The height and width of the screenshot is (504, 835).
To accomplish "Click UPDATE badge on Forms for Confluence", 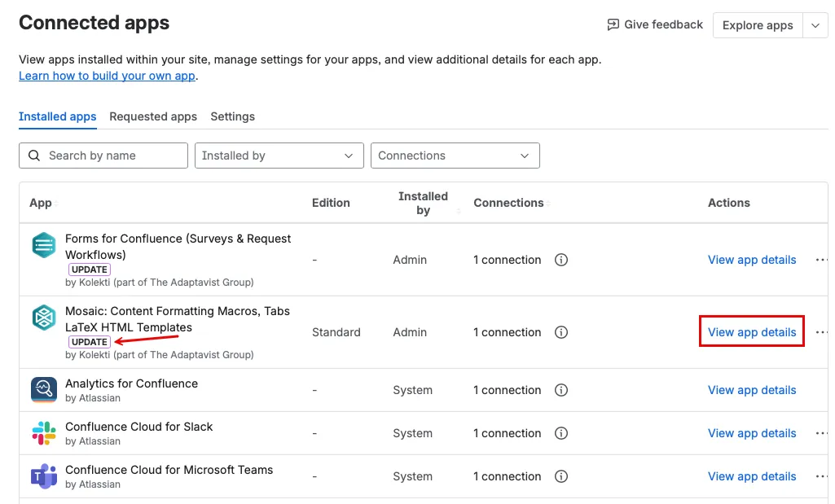I will 90,270.
